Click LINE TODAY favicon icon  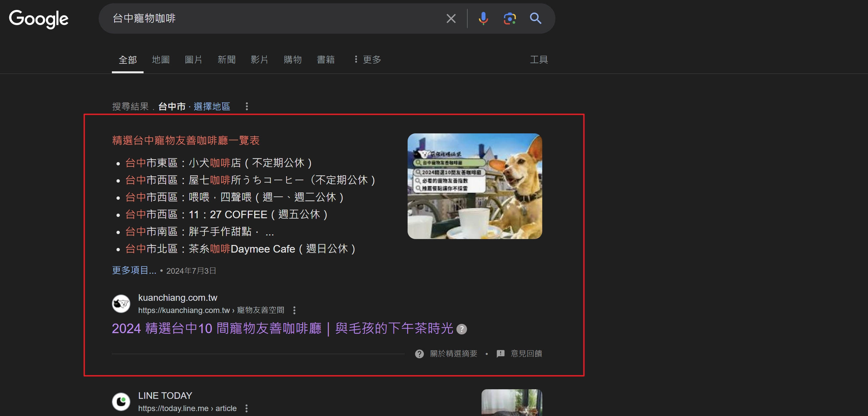(121, 401)
